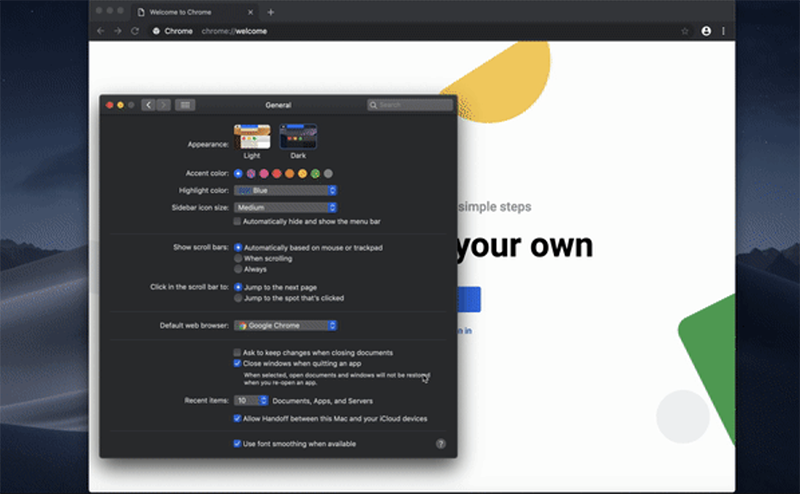Viewport: 800px width, 494px height.
Task: Go back in System Preferences
Action: click(148, 105)
